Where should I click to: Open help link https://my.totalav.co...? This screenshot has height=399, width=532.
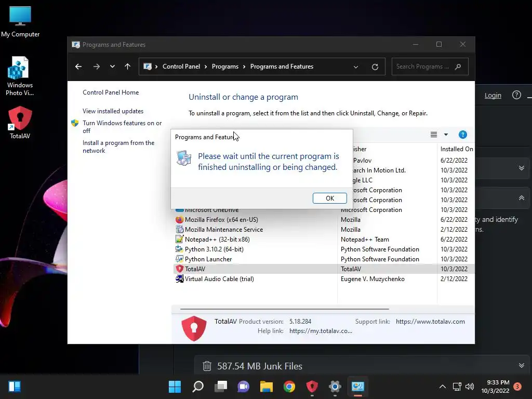click(321, 331)
